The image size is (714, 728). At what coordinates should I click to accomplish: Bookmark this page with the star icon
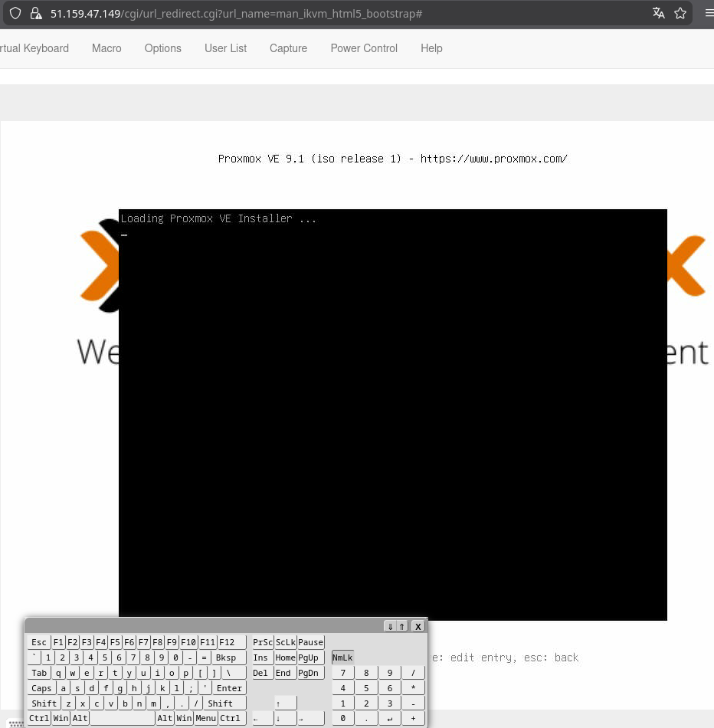(x=680, y=13)
